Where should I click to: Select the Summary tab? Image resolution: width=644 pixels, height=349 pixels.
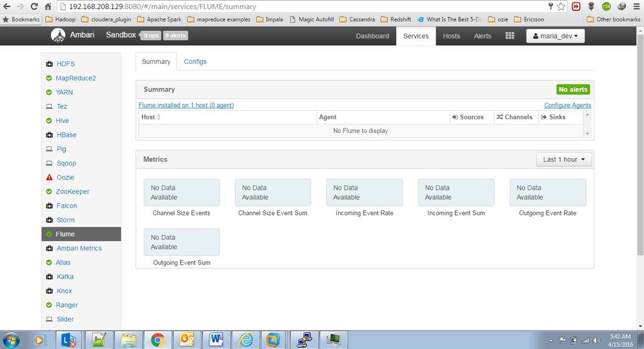point(156,61)
